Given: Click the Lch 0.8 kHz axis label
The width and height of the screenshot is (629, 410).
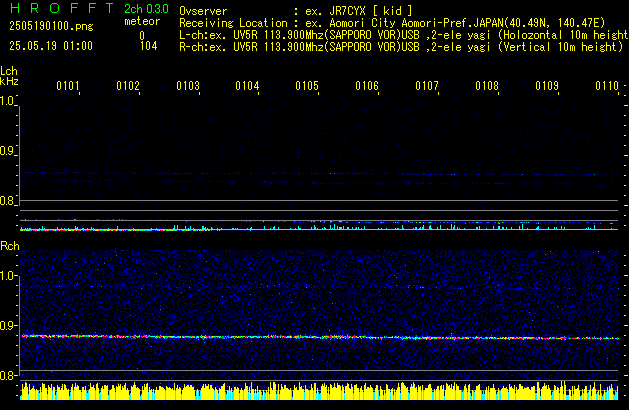Looking at the screenshot, I should [x=7, y=201].
